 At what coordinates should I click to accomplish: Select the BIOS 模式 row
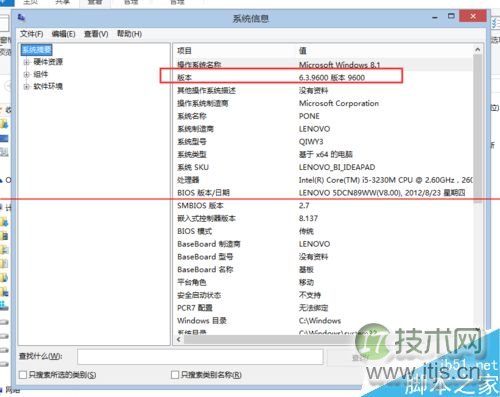(323, 231)
